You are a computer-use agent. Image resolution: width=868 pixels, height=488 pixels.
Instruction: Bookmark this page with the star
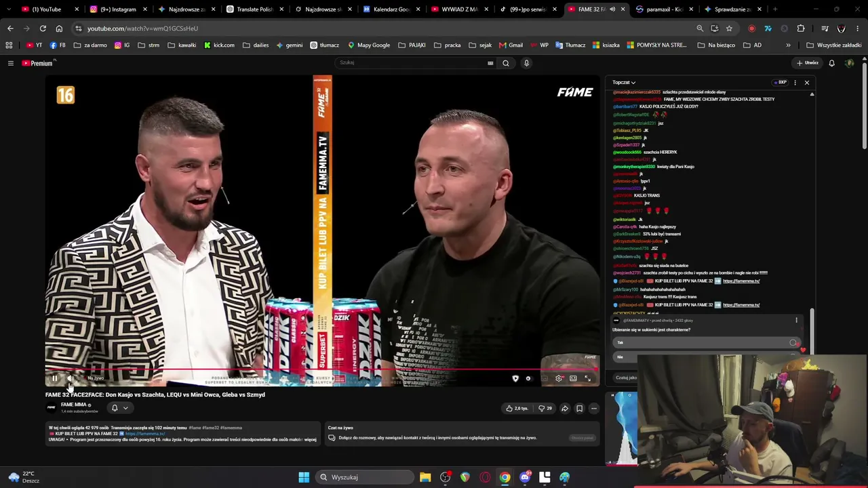coord(729,28)
